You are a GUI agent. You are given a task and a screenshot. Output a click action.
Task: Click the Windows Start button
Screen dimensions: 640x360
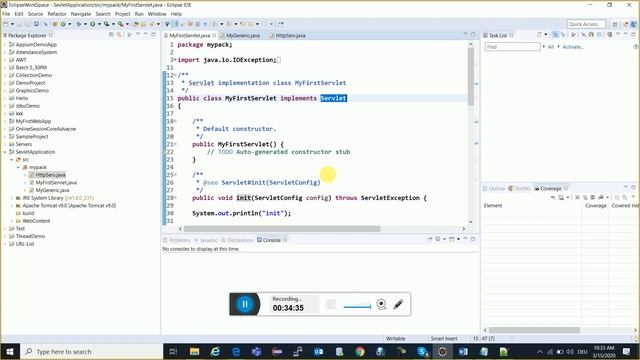[10, 351]
